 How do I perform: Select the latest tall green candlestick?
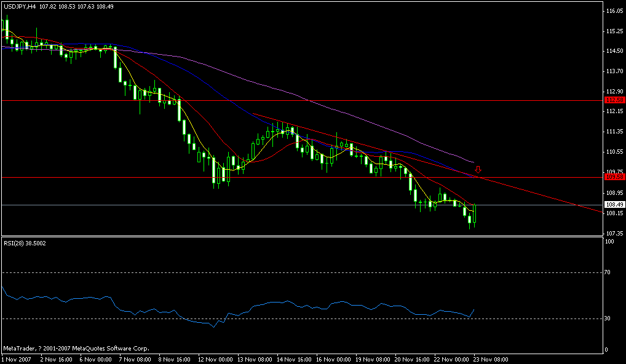pyautogui.click(x=474, y=215)
